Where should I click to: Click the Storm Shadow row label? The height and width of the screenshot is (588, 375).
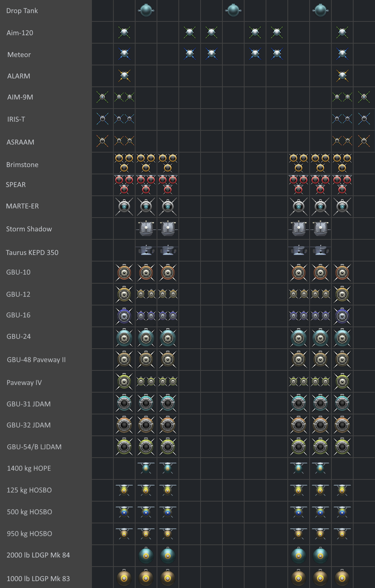click(29, 229)
